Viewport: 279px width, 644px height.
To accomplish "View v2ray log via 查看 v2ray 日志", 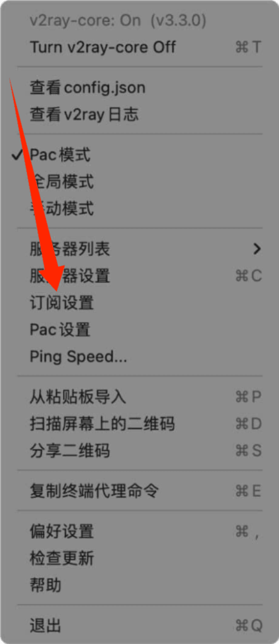I will pos(140,114).
